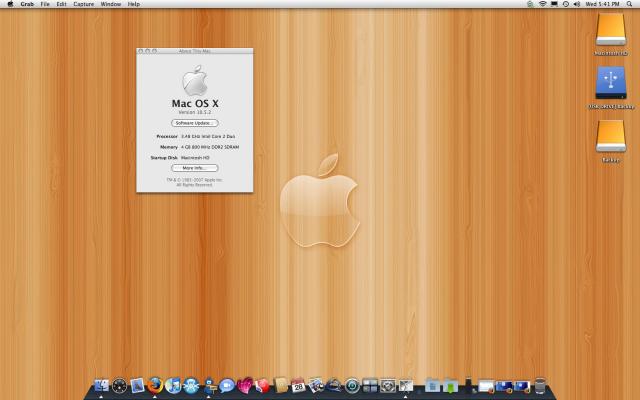Viewport: 640px width, 400px height.
Task: Launch Dashboard from the Dock
Action: 120,385
